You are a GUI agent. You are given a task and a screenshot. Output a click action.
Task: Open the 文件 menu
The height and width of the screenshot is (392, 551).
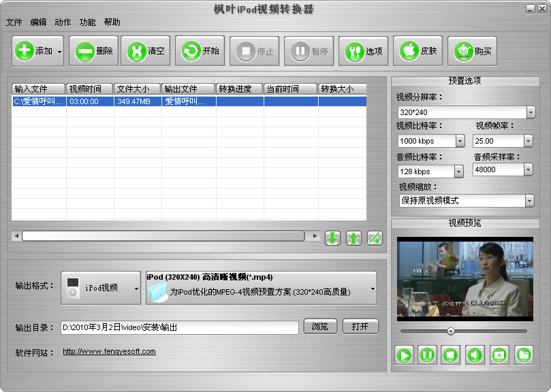point(14,22)
